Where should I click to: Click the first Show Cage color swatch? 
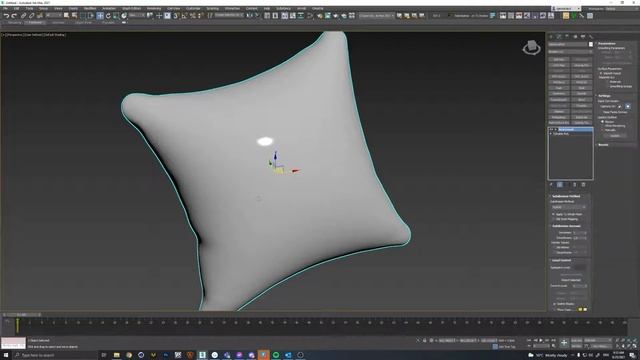[580, 309]
